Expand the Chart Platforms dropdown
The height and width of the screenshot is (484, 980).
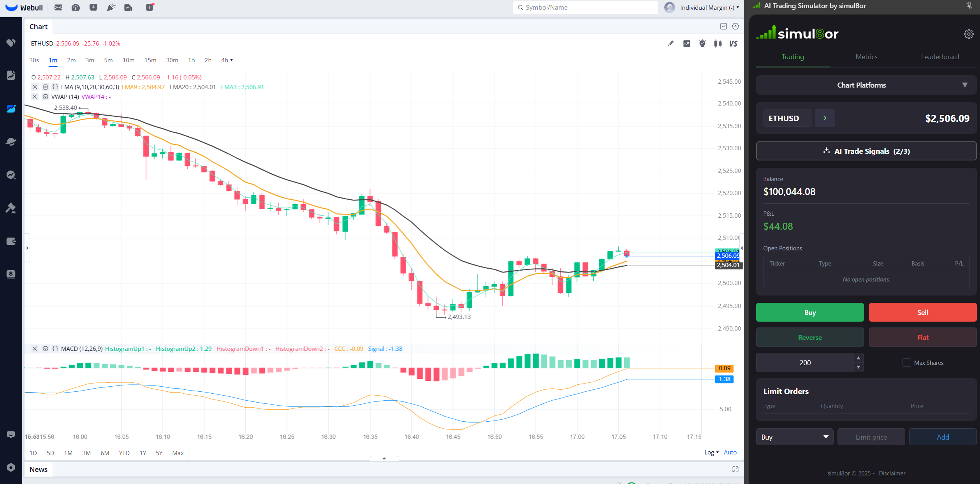pos(866,85)
